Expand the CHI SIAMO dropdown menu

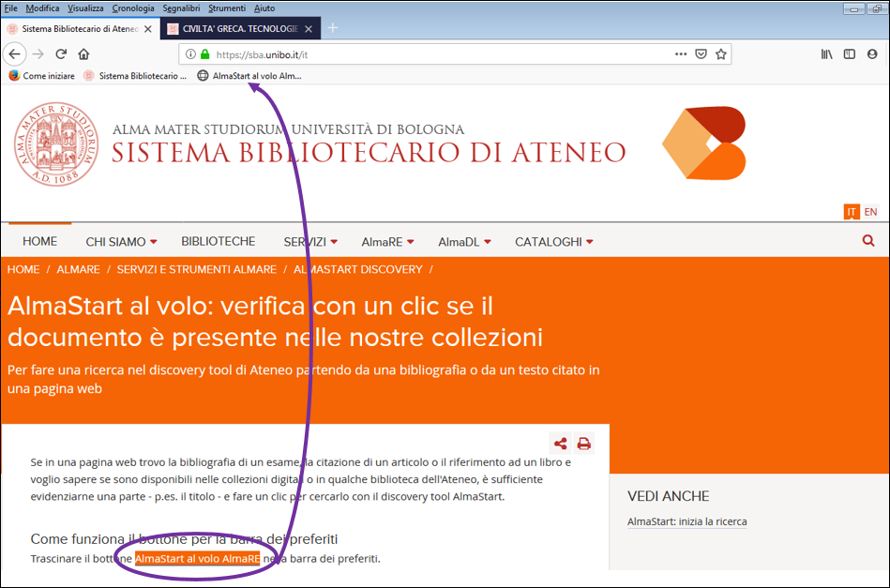121,242
